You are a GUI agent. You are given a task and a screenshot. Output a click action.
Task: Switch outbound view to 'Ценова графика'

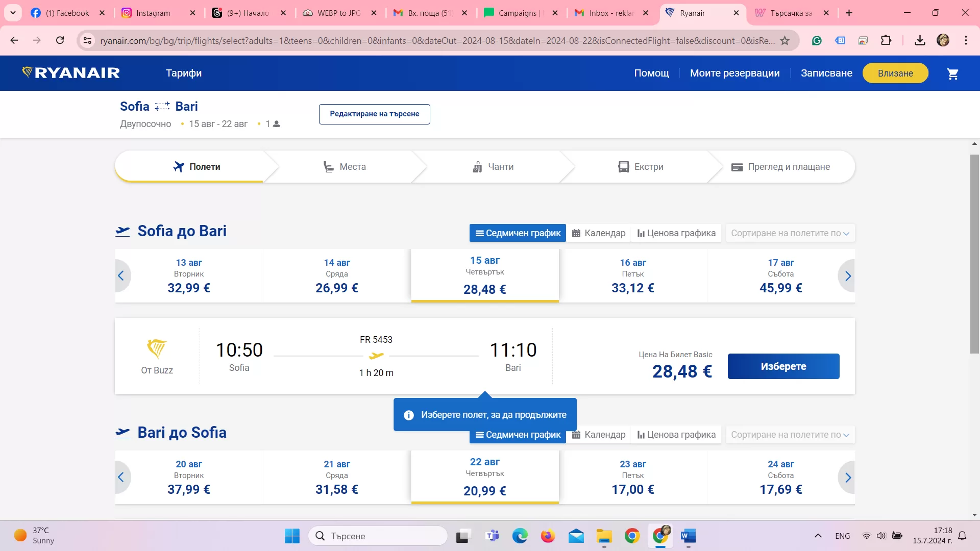676,233
